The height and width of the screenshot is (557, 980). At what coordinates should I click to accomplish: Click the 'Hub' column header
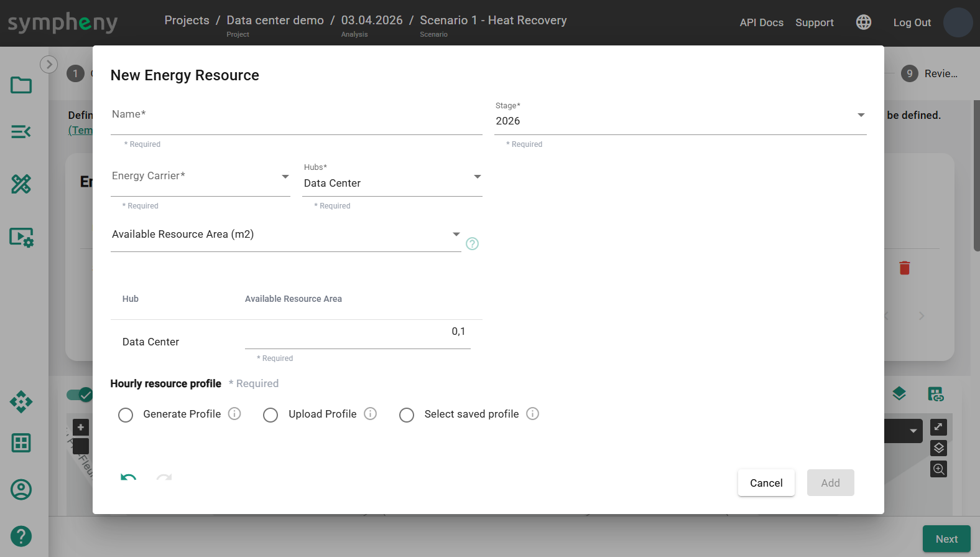click(131, 299)
